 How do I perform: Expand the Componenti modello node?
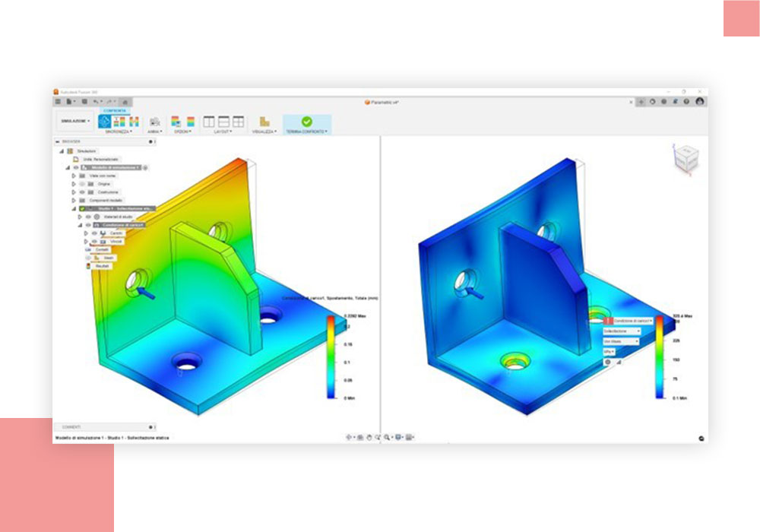click(x=74, y=201)
